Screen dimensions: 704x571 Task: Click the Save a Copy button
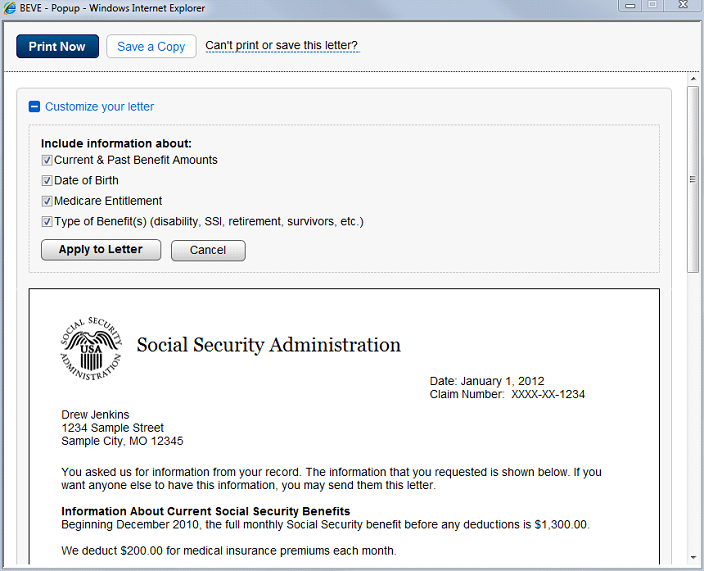point(151,46)
